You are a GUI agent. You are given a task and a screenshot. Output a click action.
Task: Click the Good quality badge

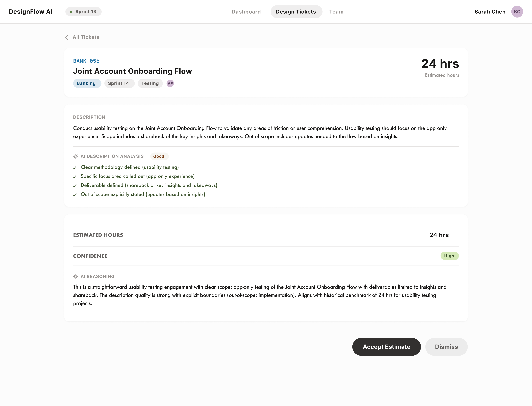(159, 156)
